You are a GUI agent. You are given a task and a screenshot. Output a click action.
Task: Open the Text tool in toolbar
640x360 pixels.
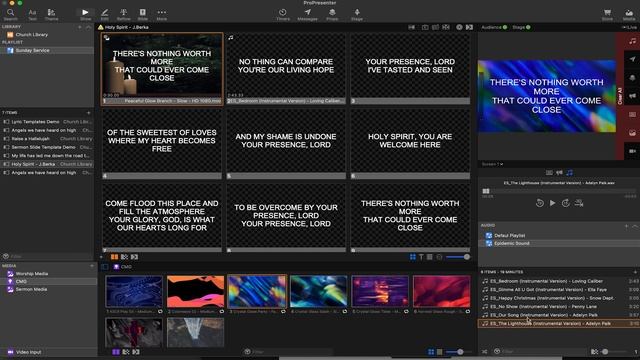pyautogui.click(x=32, y=14)
